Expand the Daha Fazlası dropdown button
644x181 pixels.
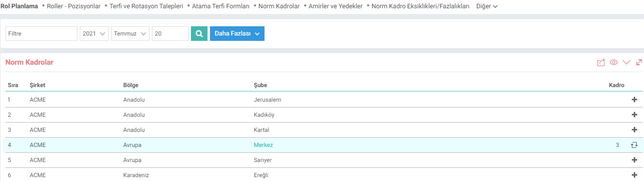click(x=237, y=34)
